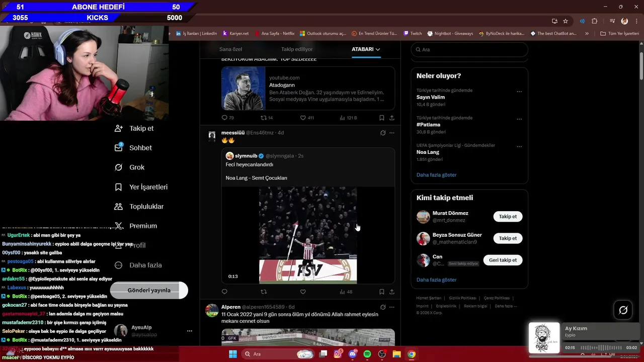The width and height of the screenshot is (644, 362).
Task: Open meessiüü profile name
Action: [x=232, y=133]
